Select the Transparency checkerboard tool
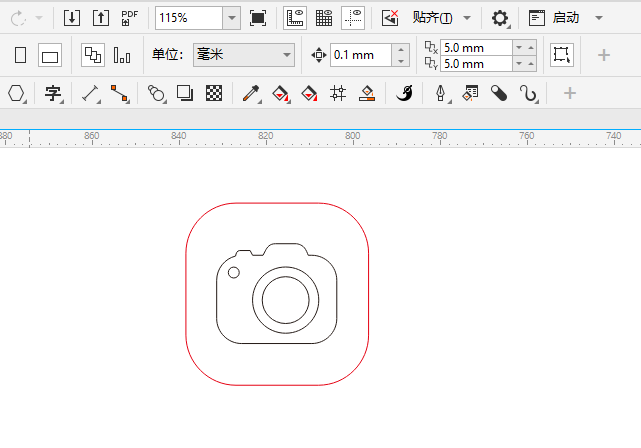Image resolution: width=641 pixels, height=448 pixels. pos(214,94)
